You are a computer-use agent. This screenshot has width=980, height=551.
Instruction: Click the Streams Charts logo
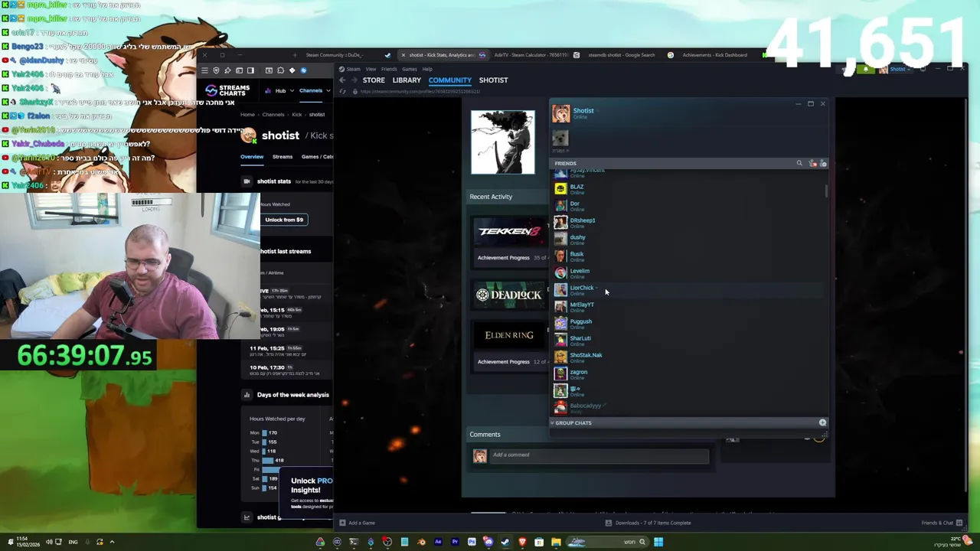point(227,90)
